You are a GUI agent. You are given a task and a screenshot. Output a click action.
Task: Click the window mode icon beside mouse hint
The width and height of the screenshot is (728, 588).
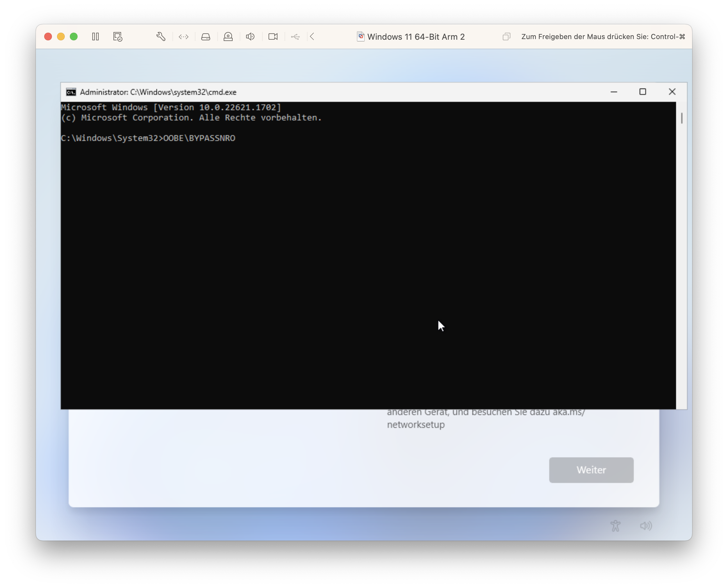click(x=506, y=37)
